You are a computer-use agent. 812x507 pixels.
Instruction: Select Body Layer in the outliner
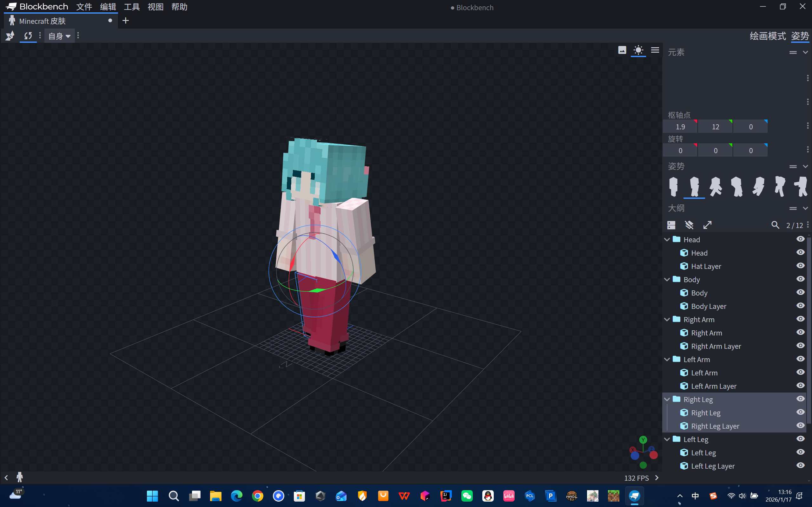(708, 306)
